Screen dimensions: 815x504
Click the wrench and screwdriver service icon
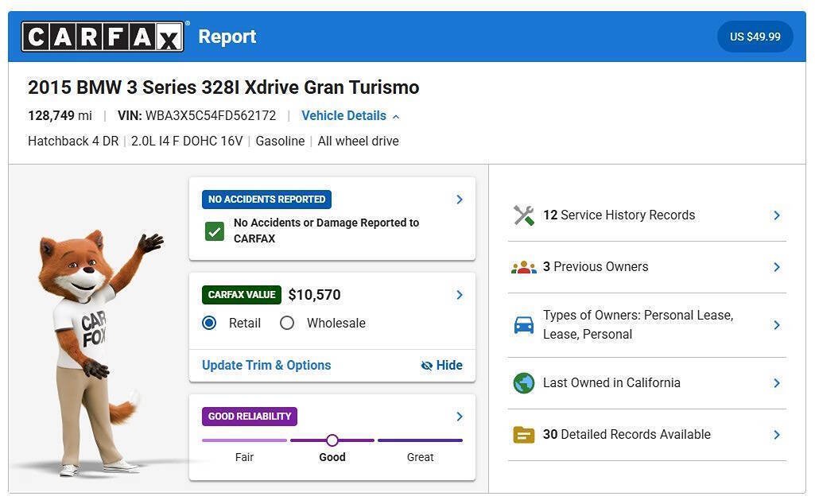pos(523,215)
